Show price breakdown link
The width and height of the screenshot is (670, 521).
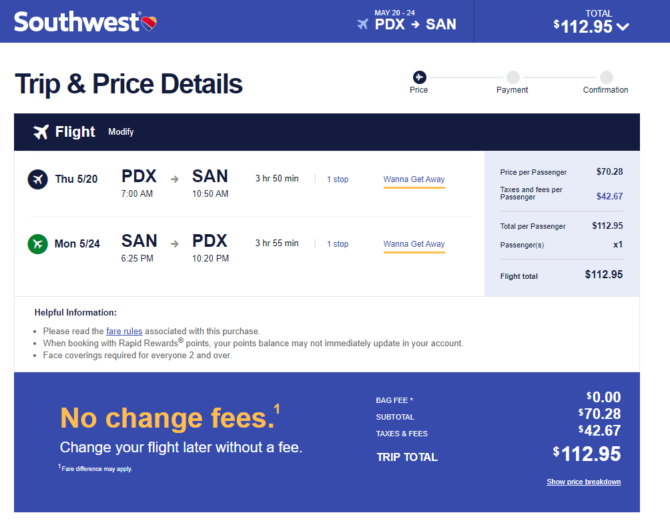(584, 482)
